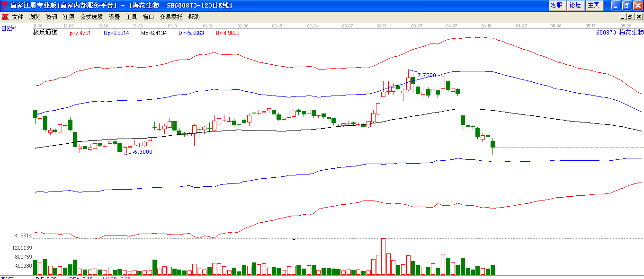Click the 4.8814 price scale value

pyautogui.click(x=23, y=235)
